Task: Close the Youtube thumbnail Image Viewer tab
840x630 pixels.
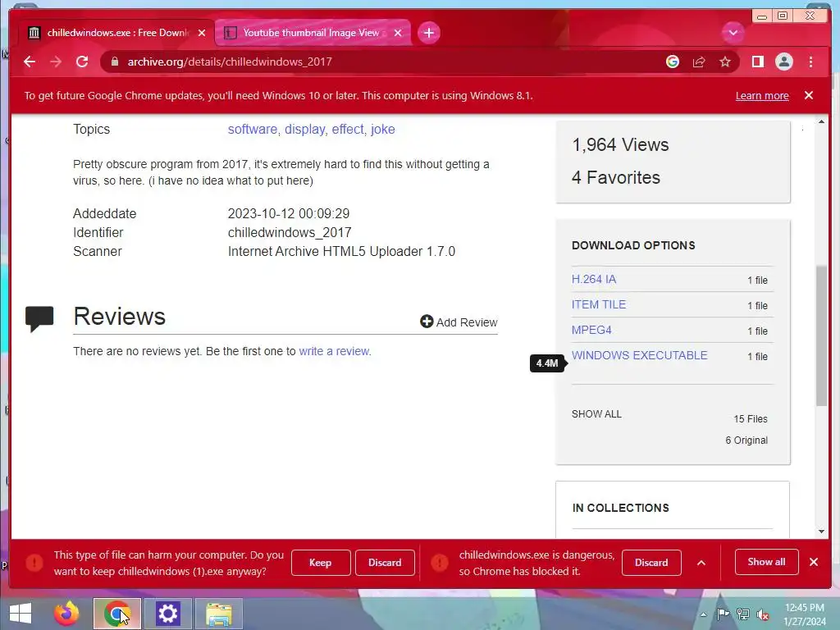Action: 398,33
